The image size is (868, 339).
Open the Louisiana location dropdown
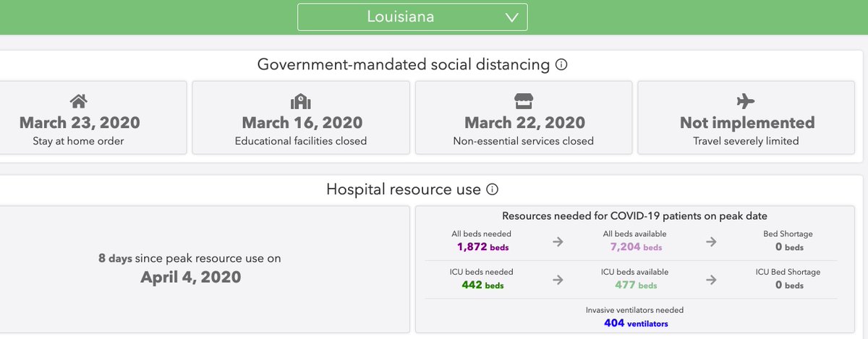[x=412, y=17]
